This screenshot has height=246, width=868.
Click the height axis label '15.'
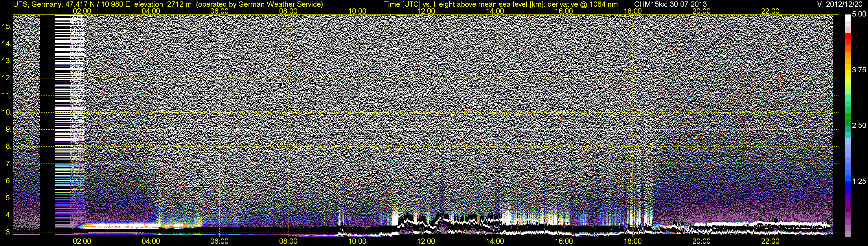click(x=7, y=26)
